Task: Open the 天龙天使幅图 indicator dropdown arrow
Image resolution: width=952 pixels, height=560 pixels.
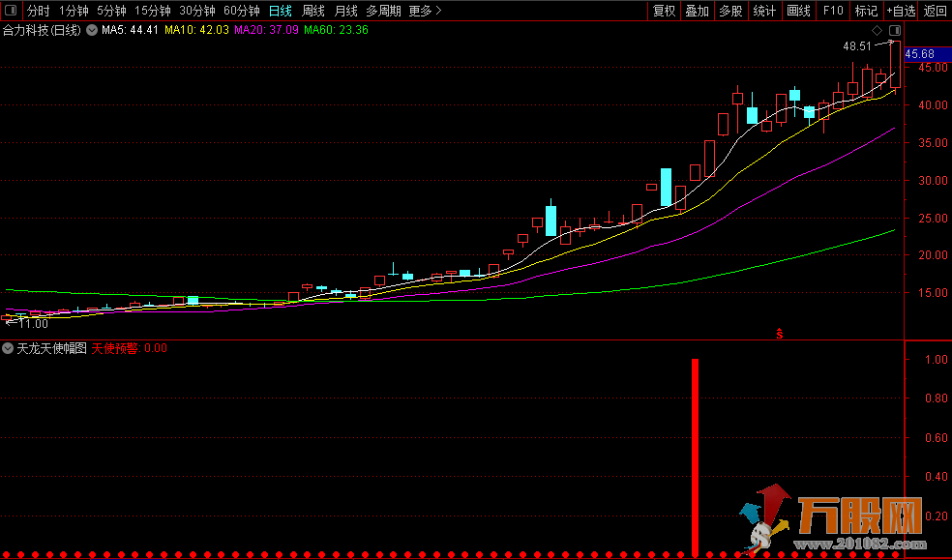Action: pyautogui.click(x=8, y=348)
